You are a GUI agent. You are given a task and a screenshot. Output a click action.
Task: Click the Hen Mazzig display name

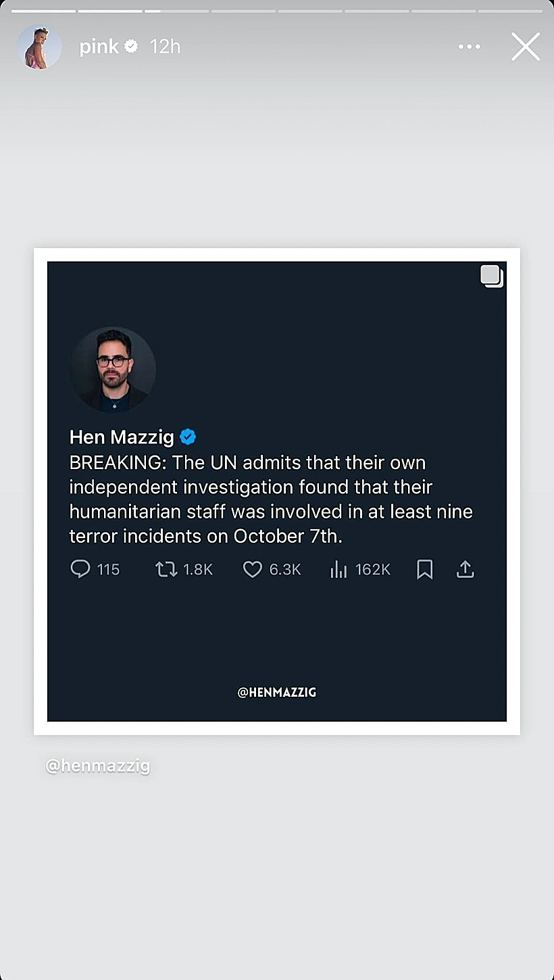pyautogui.click(x=122, y=437)
